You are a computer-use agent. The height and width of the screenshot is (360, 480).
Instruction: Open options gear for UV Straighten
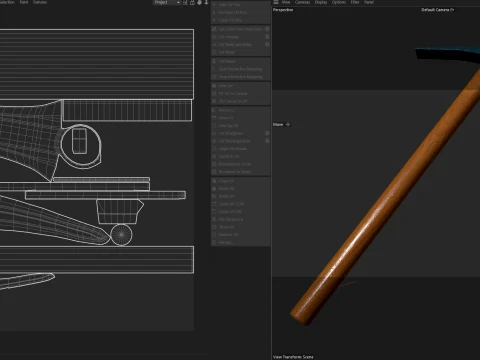267,133
